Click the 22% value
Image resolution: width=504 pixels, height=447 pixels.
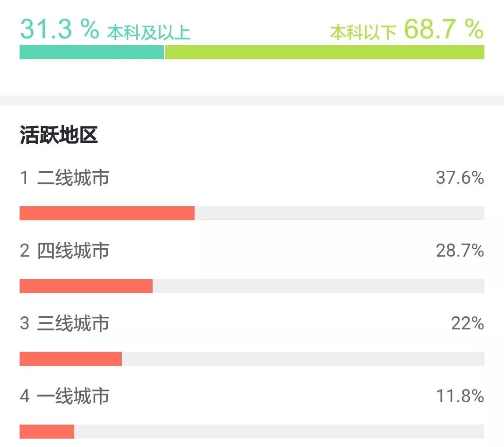[467, 323]
